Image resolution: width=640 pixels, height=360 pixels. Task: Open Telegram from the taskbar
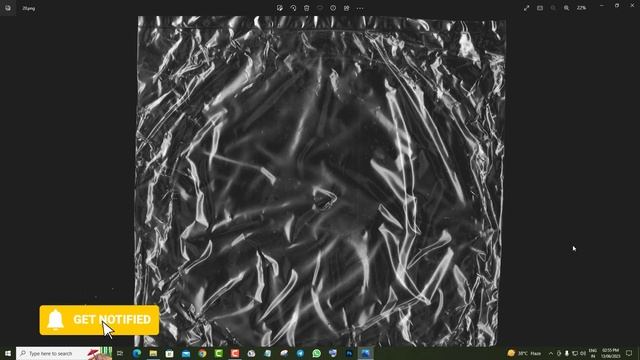pyautogui.click(x=300, y=353)
